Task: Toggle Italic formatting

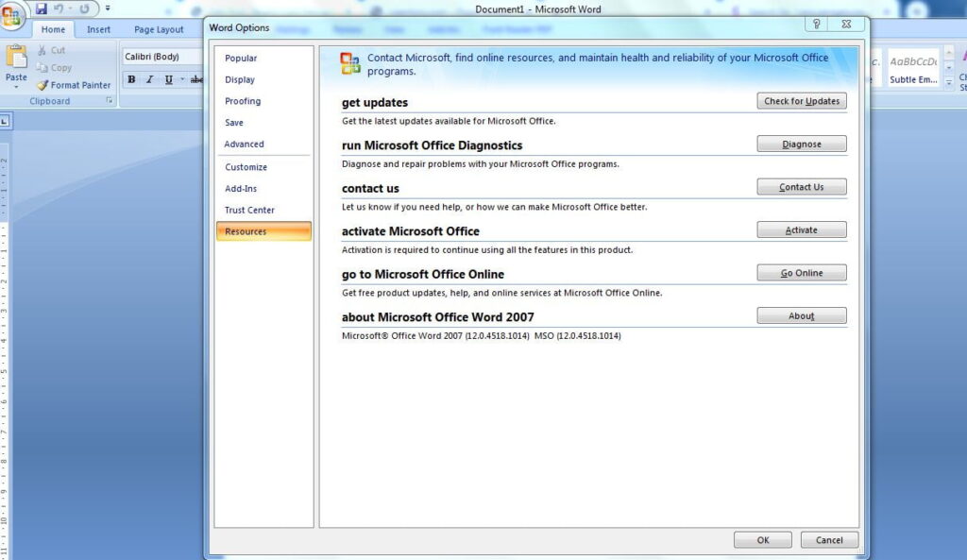Action: pyautogui.click(x=150, y=79)
